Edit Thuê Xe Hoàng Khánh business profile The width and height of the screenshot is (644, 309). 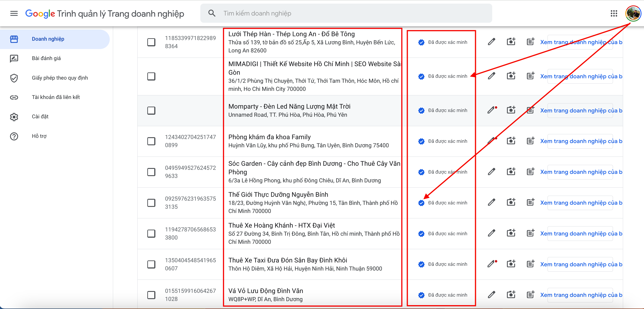click(491, 233)
